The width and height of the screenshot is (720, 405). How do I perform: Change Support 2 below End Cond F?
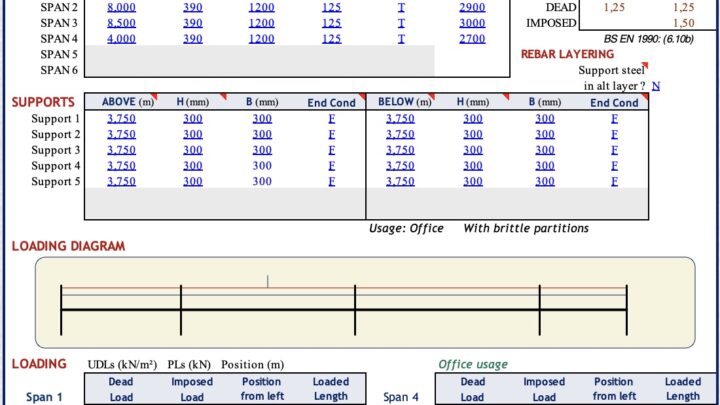coord(613,134)
